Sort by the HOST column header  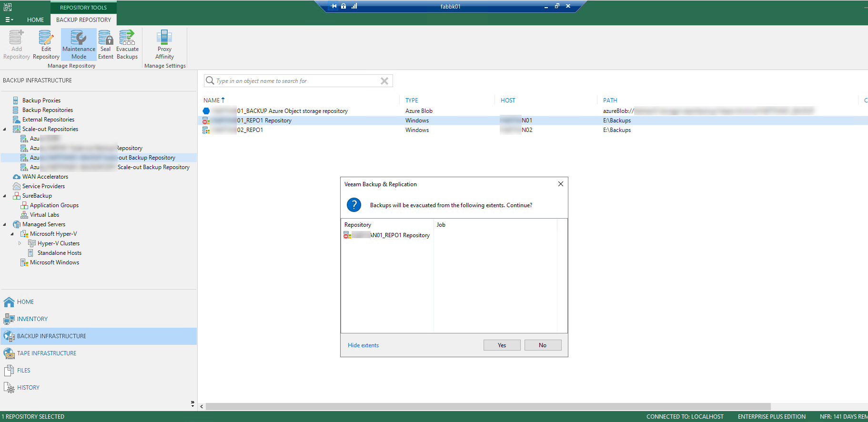click(x=508, y=100)
